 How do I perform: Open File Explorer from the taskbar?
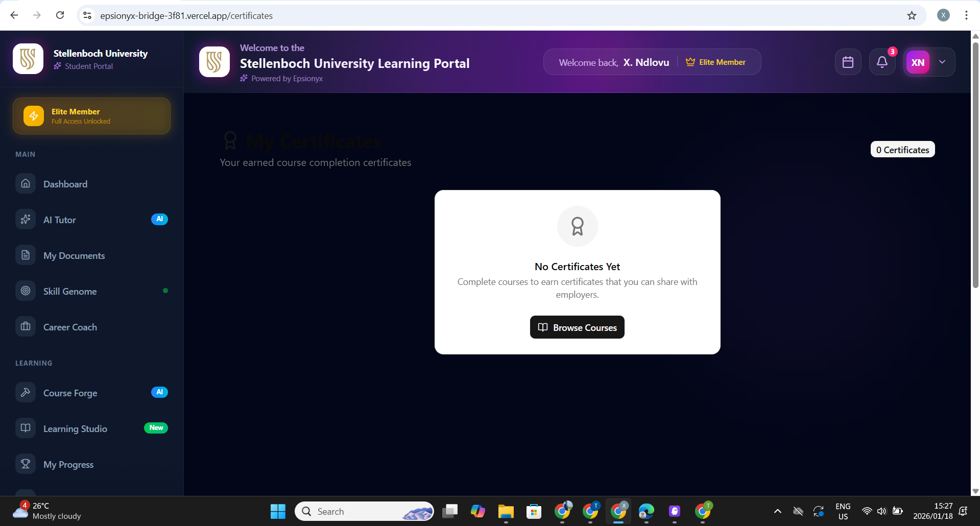(506, 511)
